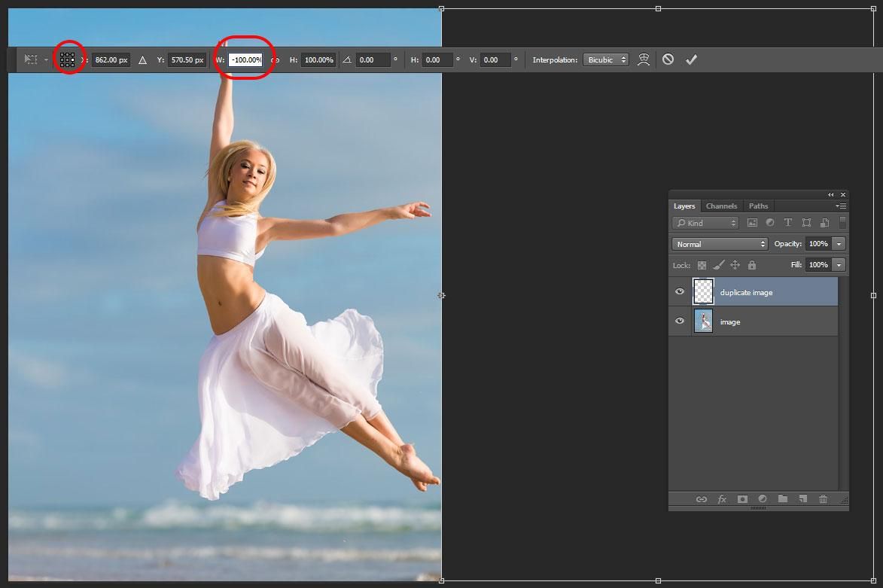The width and height of the screenshot is (883, 588).
Task: Toggle visibility of the image layer
Action: click(x=679, y=321)
